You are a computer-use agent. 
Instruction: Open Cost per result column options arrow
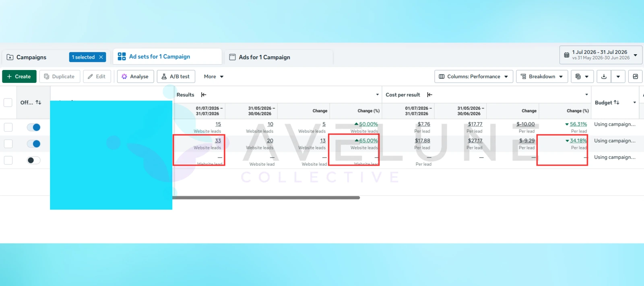586,95
